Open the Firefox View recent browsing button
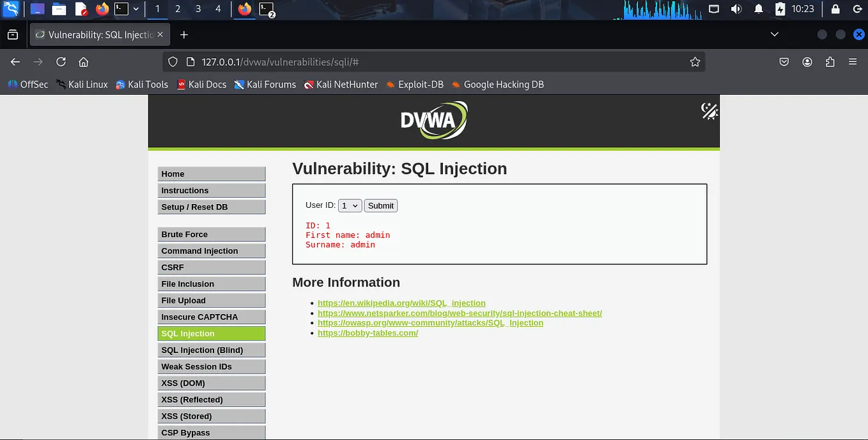 (x=13, y=35)
